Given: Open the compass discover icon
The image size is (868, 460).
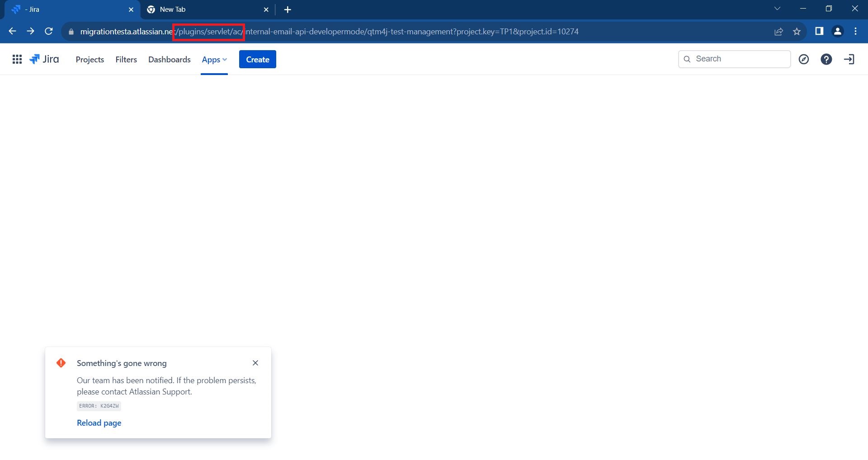Looking at the screenshot, I should [x=804, y=59].
